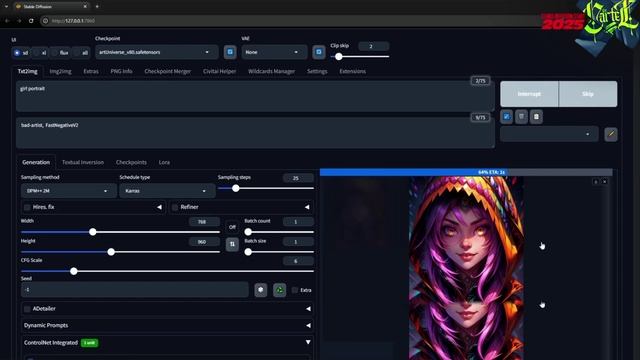Enable the Hires. fix checkbox
640x360 pixels.
(27, 207)
